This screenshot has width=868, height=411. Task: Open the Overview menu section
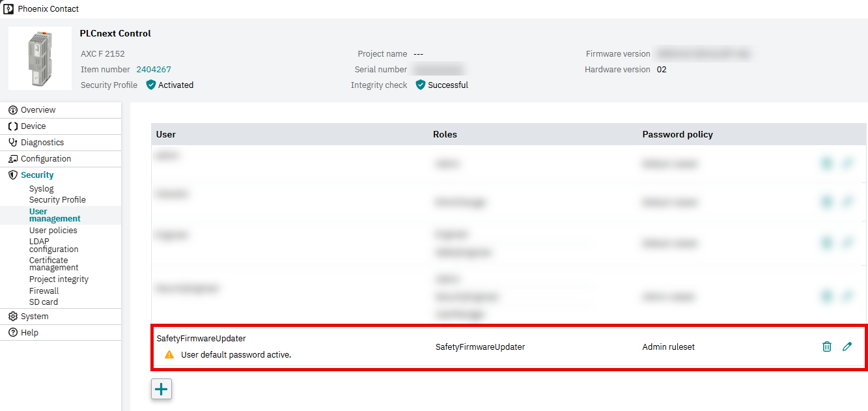[x=61, y=110]
